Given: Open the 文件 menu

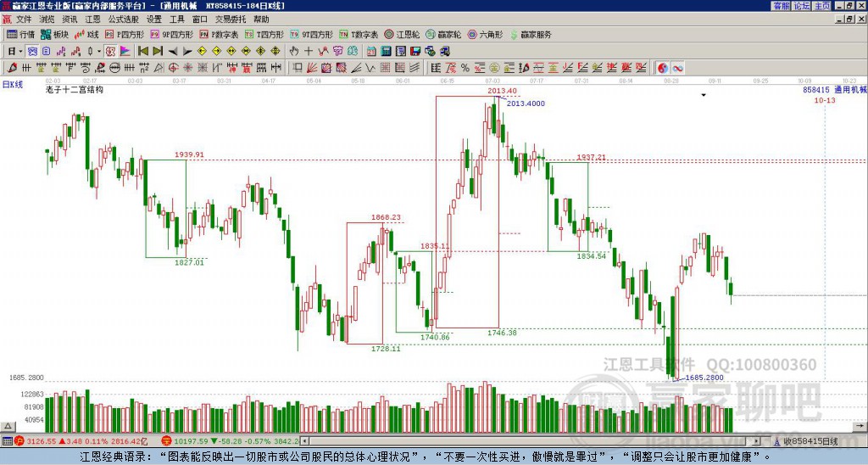Looking at the screenshot, I should click(x=24, y=20).
